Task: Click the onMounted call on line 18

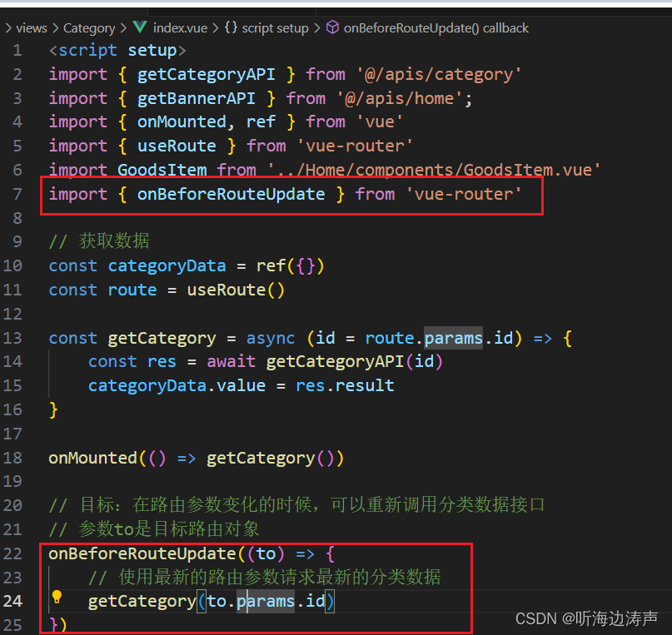Action: [92, 458]
